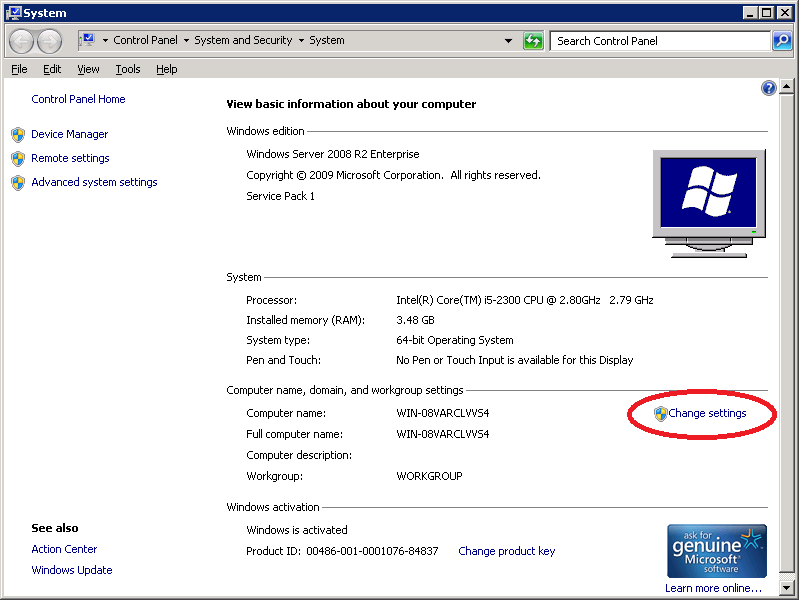Screen dimensions: 799x600
Task: Click the Windows is activated text
Action: [x=297, y=530]
